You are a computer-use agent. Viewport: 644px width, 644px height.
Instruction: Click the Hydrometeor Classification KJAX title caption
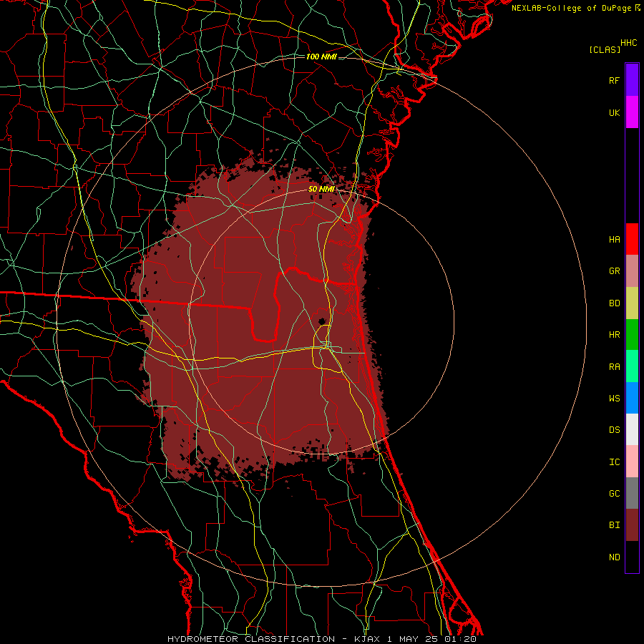(x=322, y=639)
